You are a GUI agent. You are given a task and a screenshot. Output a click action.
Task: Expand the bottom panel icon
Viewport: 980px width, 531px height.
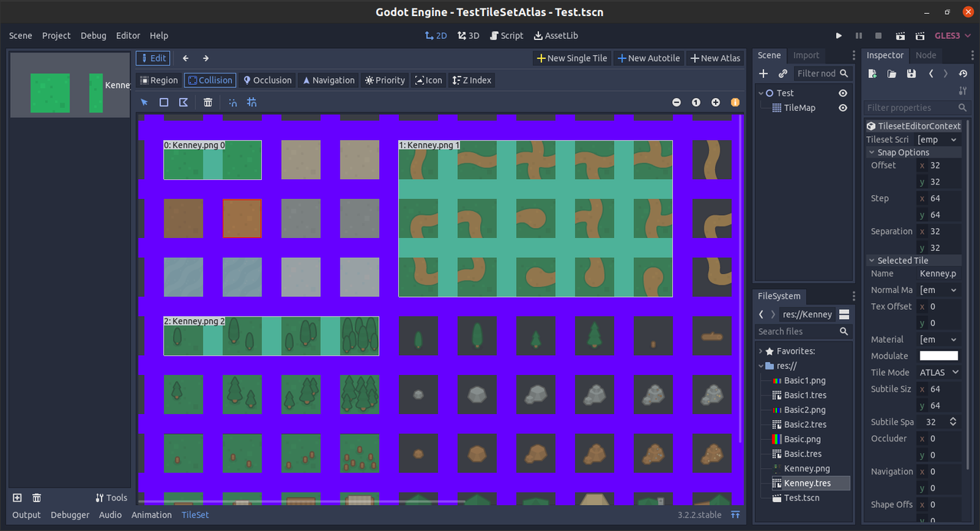[x=736, y=515]
